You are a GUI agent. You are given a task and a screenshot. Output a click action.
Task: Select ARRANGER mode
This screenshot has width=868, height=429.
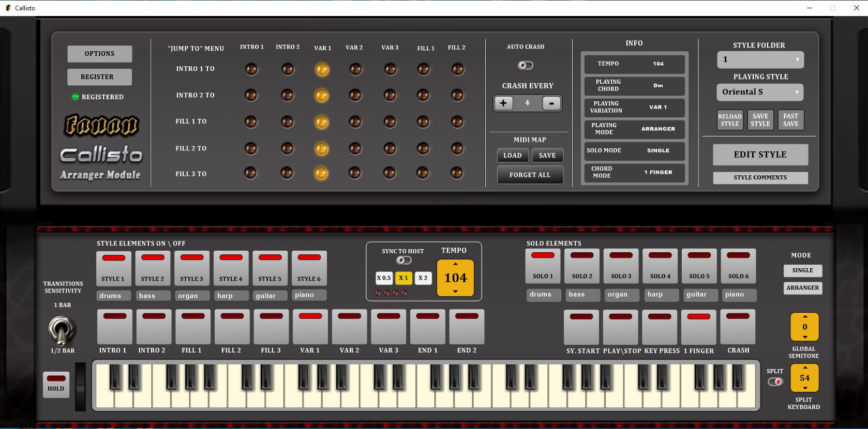(x=802, y=288)
